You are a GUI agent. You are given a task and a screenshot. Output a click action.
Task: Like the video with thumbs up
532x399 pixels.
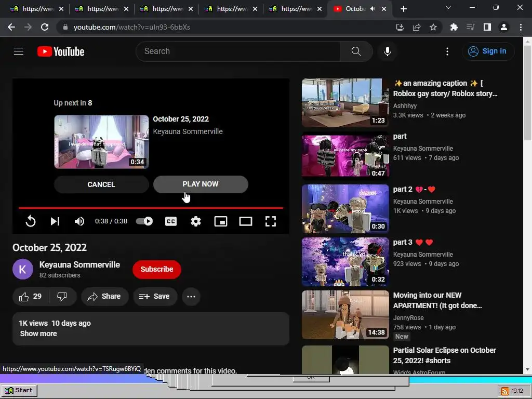pos(31,297)
